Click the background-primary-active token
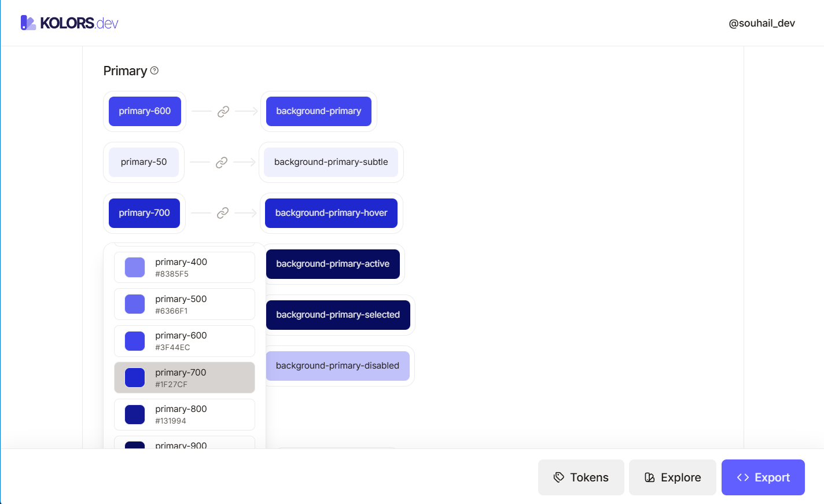 point(333,264)
